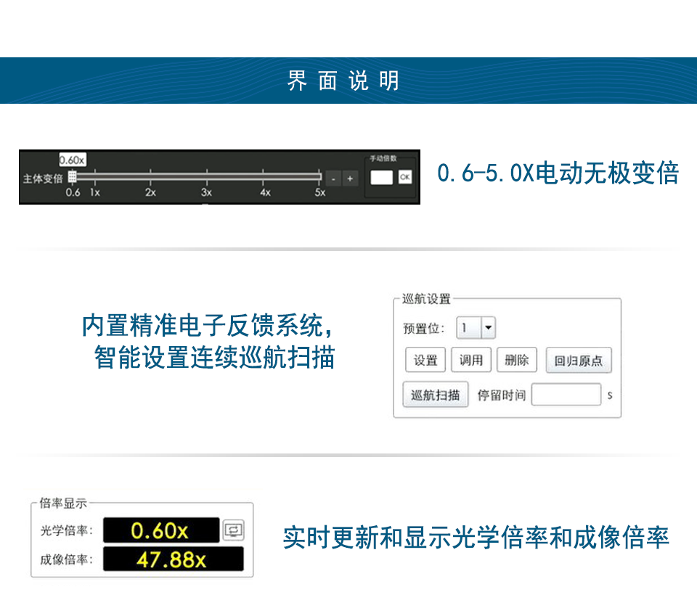Open the 预置位 dropdown list
Image resolution: width=697 pixels, height=616 pixels.
(x=488, y=328)
